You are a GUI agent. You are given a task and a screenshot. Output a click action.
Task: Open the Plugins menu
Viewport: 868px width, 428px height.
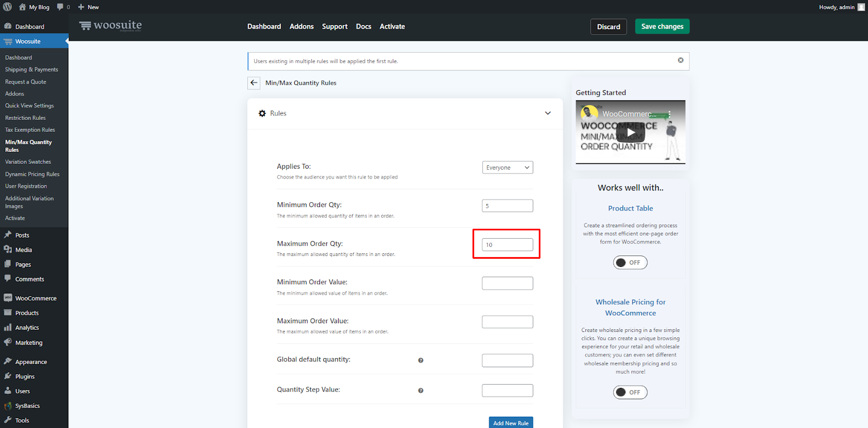click(24, 376)
